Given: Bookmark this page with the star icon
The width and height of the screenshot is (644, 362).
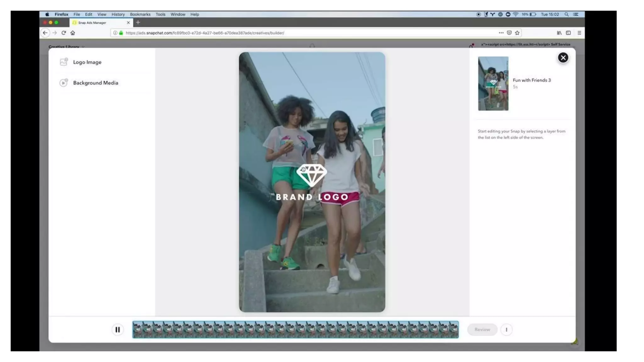Looking at the screenshot, I should pos(517,33).
